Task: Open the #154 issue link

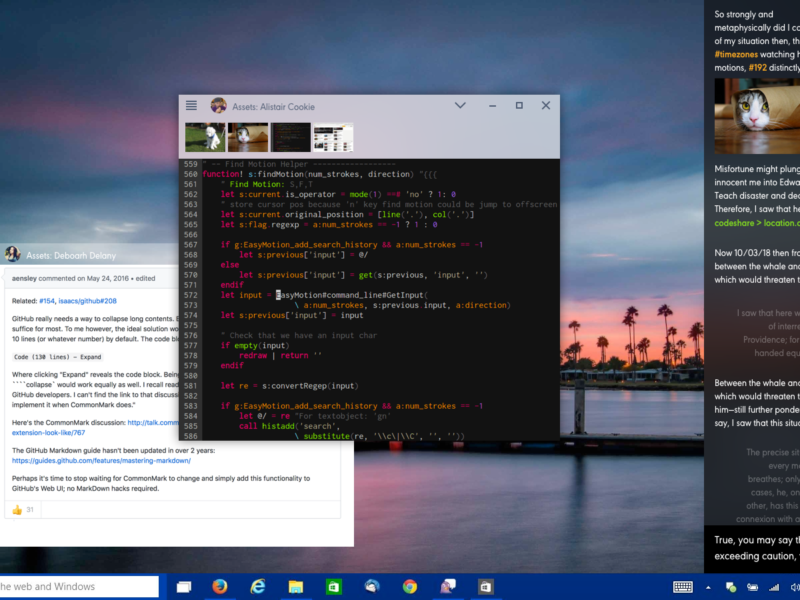Action: tap(46, 301)
